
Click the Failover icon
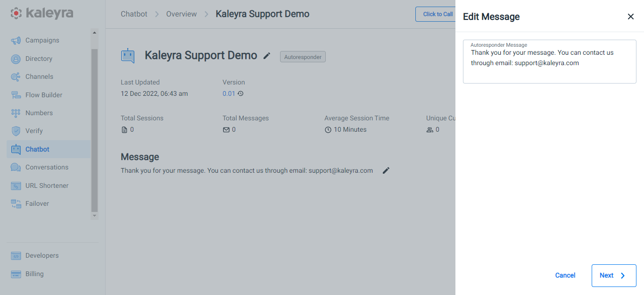point(16,204)
